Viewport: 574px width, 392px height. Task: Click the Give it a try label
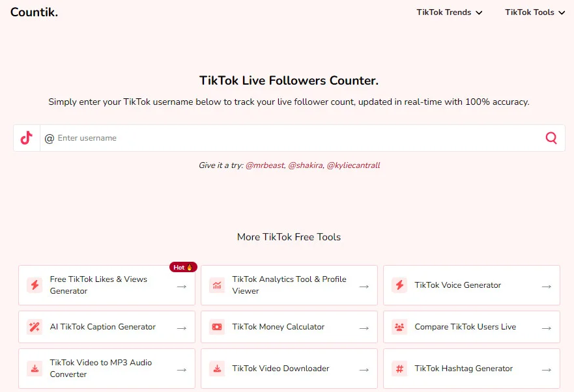pos(221,165)
